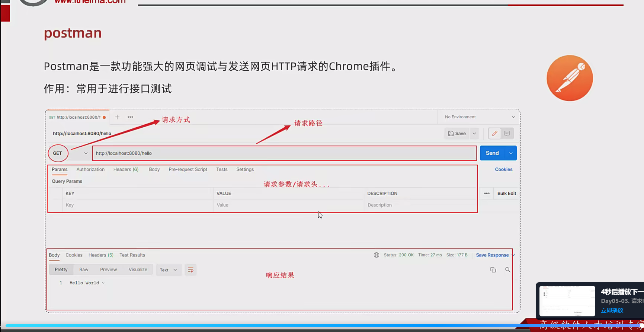Click the VALUE column header
Image resolution: width=644 pixels, height=332 pixels.
[224, 194]
